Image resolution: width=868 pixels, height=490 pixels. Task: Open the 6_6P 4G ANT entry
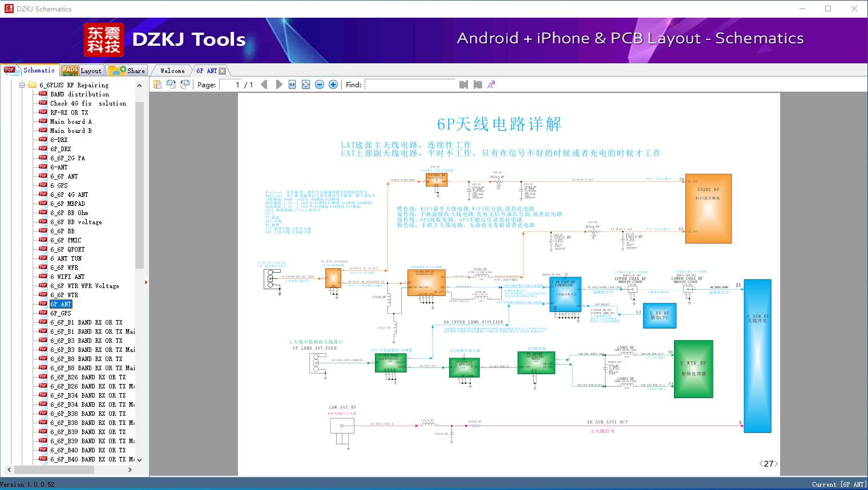click(69, 195)
